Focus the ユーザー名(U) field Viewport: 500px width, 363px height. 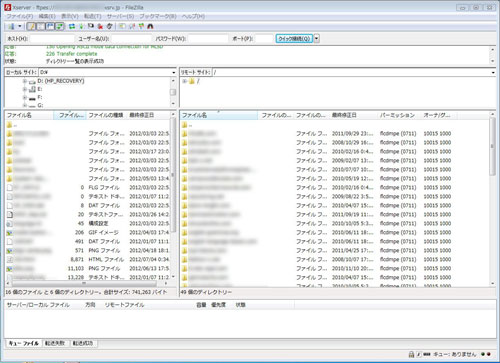(131, 39)
